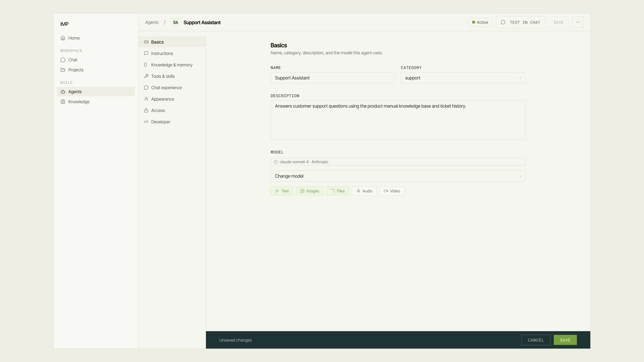644x362 pixels.
Task: Select Agents in the Build sidebar
Action: coord(96,92)
